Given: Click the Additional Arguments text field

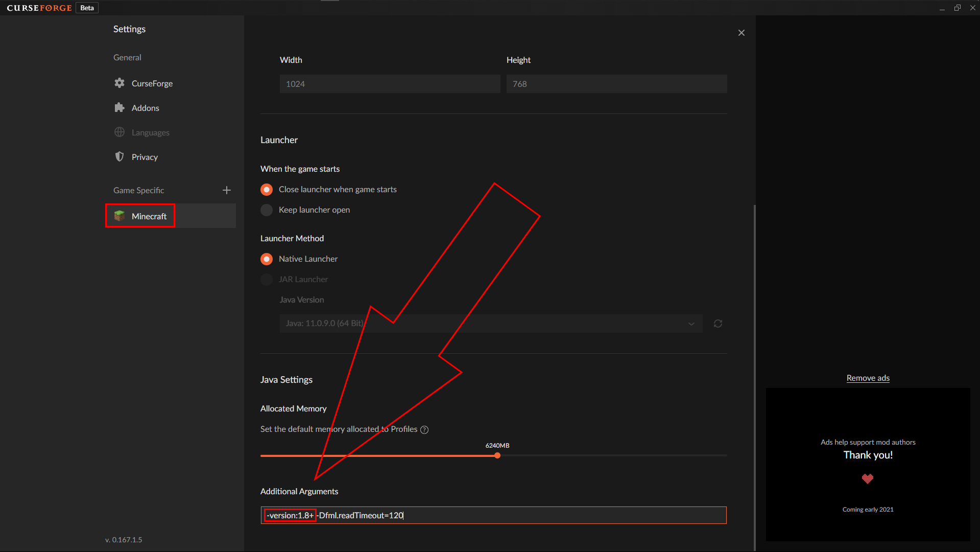Looking at the screenshot, I should click(493, 515).
